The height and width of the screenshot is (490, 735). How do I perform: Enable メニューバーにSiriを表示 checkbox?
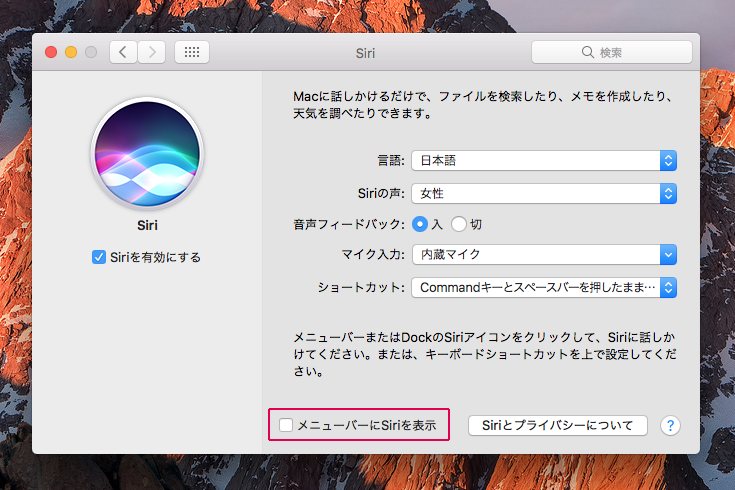[286, 425]
